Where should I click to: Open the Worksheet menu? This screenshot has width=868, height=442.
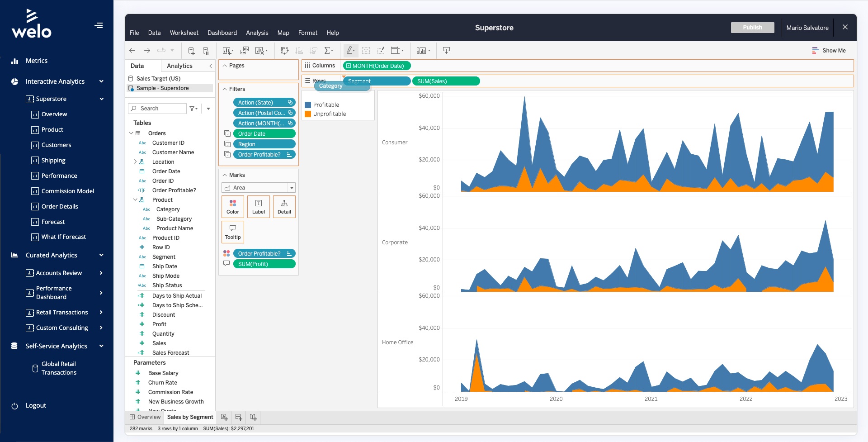[184, 33]
